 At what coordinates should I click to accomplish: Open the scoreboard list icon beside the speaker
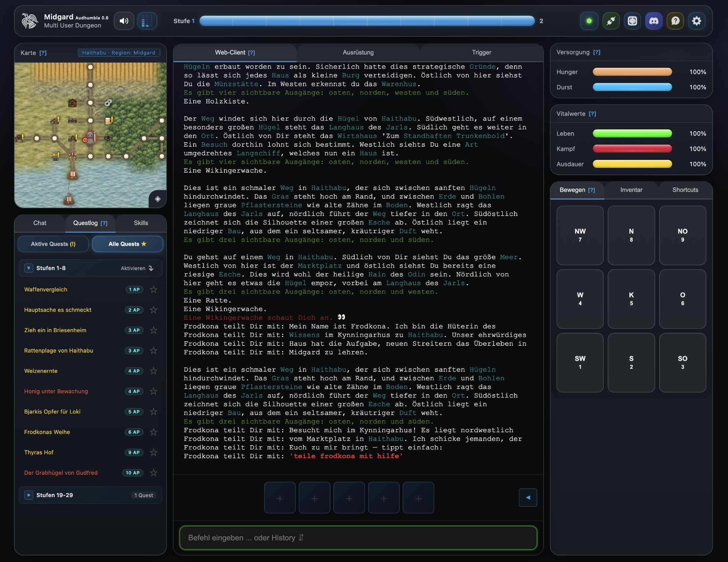pyautogui.click(x=147, y=21)
